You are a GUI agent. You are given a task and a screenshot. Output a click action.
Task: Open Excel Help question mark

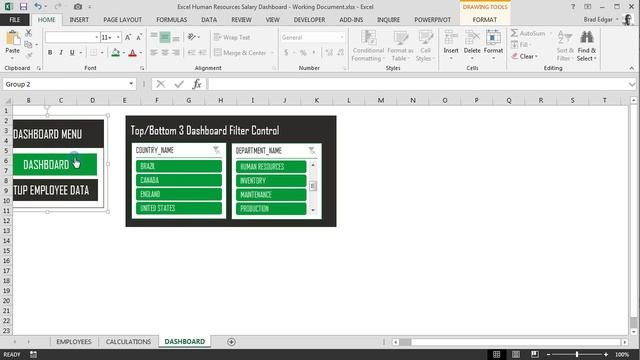[573, 7]
